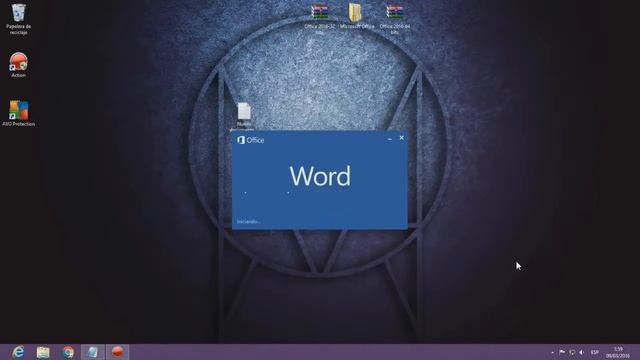Open the Papelera de reciclaje desktop icon
640x360 pixels.
[18, 19]
